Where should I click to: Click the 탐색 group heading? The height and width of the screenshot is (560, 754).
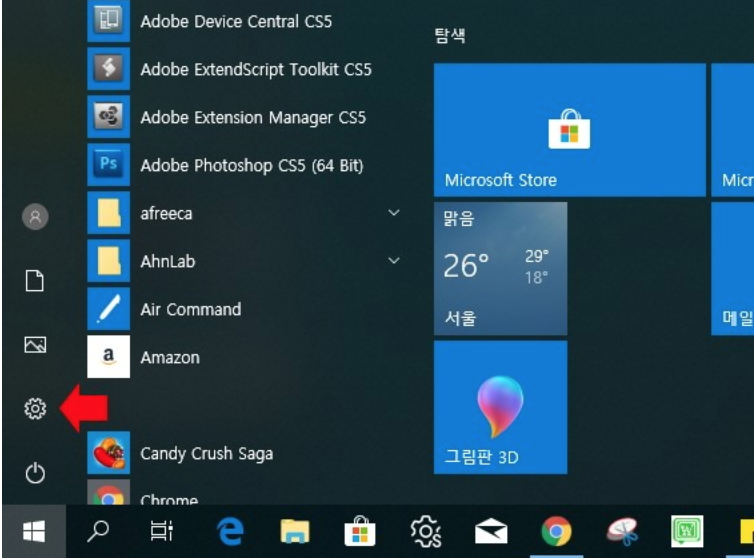pos(450,35)
